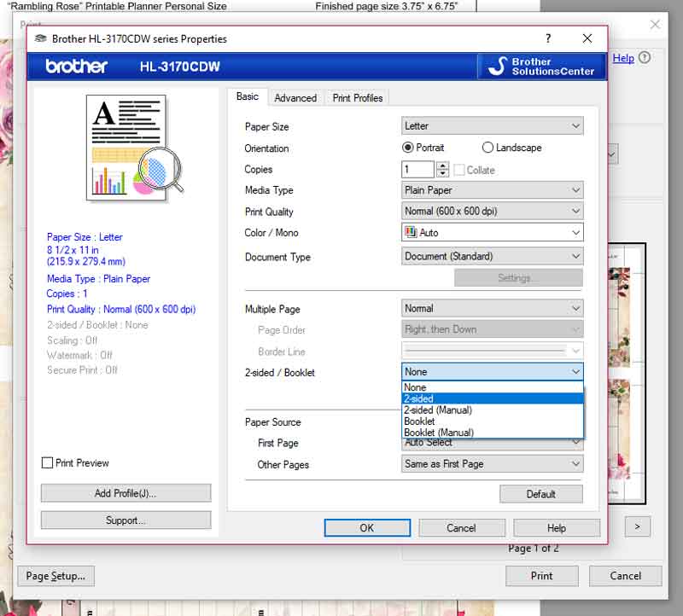Click Cancel in the Print window
Viewport: 683px width, 616px height.
click(x=626, y=576)
